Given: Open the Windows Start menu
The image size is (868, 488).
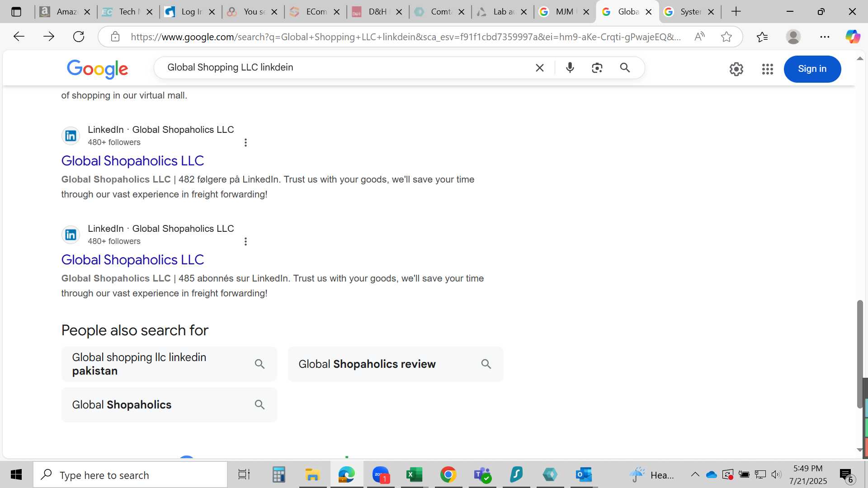Looking at the screenshot, I should [16, 474].
